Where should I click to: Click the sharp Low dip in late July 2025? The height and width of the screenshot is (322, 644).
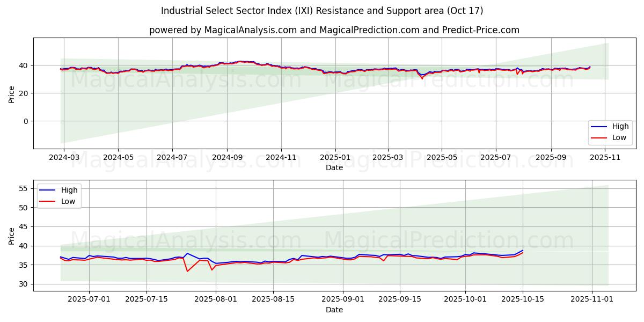click(187, 271)
